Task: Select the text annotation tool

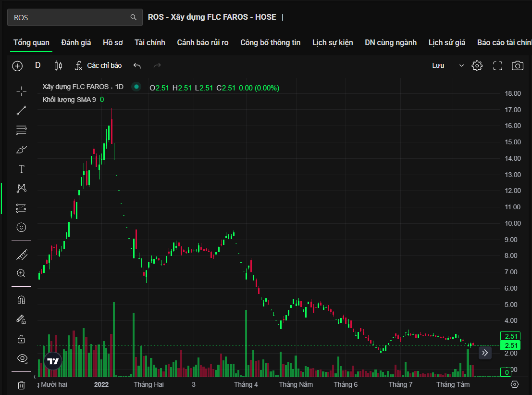Action: (21, 169)
